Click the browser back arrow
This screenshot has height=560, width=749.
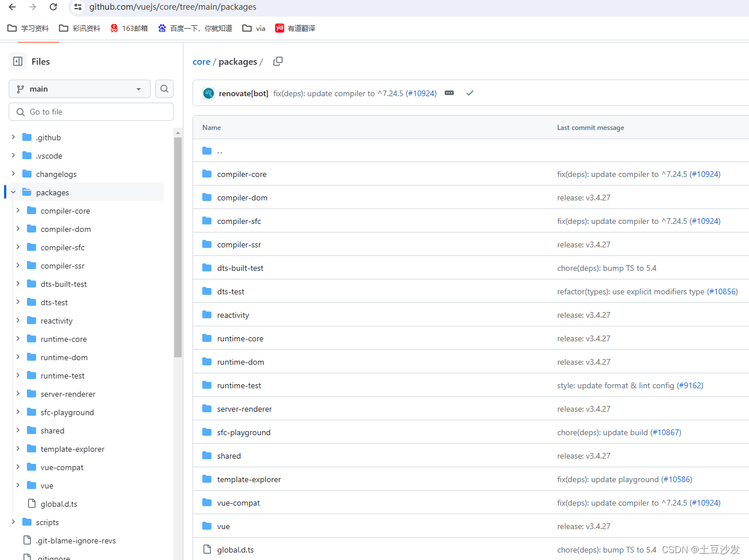tap(12, 7)
